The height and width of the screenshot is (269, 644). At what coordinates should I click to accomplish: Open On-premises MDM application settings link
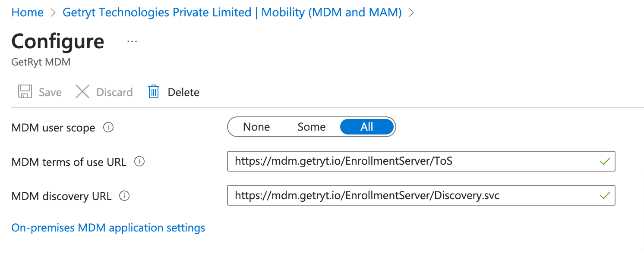[108, 228]
